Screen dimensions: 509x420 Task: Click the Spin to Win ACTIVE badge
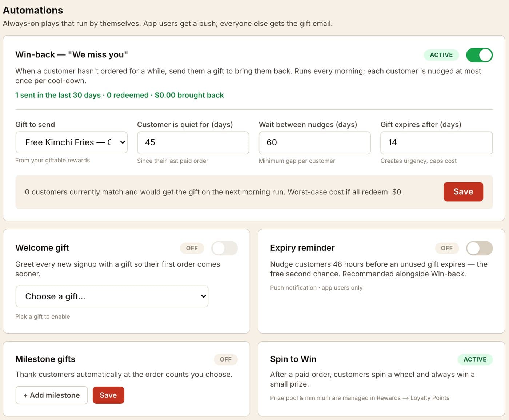coord(475,359)
